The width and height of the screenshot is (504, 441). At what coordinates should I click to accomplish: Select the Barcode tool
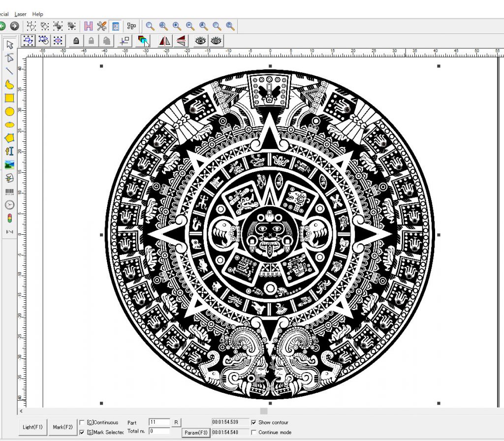click(10, 191)
